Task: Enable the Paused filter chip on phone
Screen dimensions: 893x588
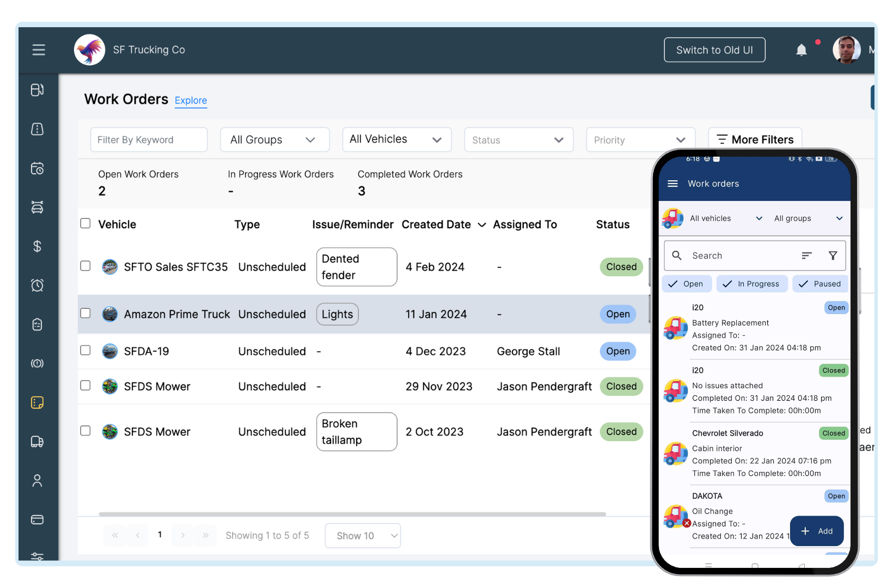Action: [x=820, y=284]
